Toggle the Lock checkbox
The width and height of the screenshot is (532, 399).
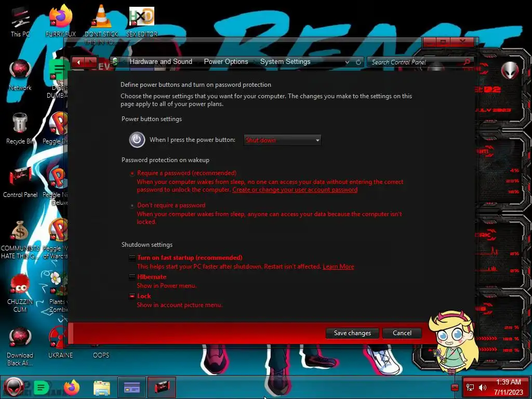(x=132, y=296)
